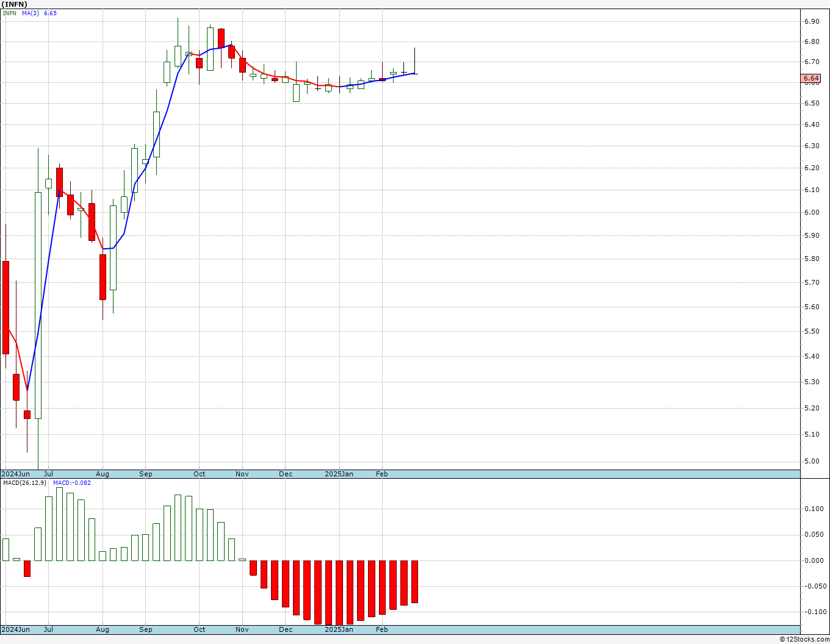Click the lone red MACD bar in June

[27, 568]
